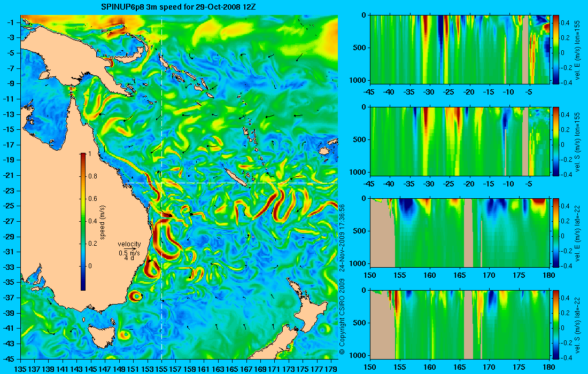The width and height of the screenshot is (588, 374).
Task: Click longitude label '135' on map x-axis
Action: coord(20,369)
